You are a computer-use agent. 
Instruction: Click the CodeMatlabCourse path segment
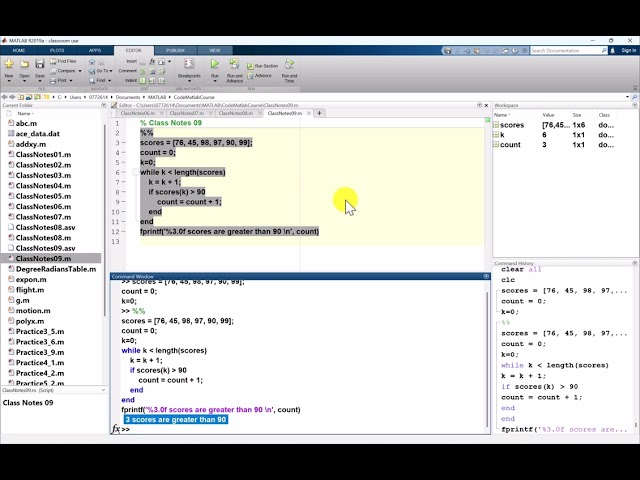click(x=194, y=97)
